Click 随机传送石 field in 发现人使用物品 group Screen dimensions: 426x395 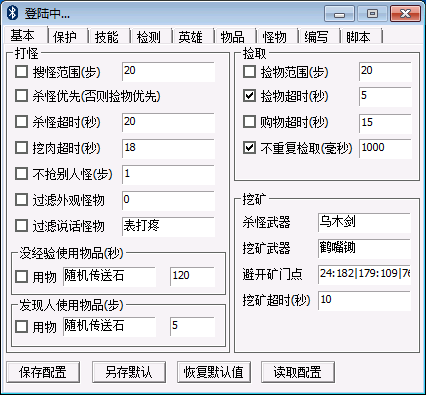[x=109, y=327]
